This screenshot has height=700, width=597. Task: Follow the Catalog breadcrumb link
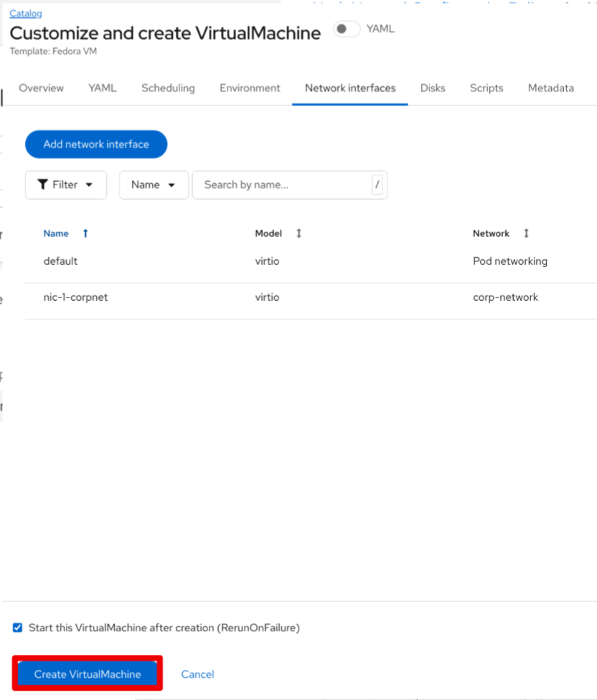[26, 13]
